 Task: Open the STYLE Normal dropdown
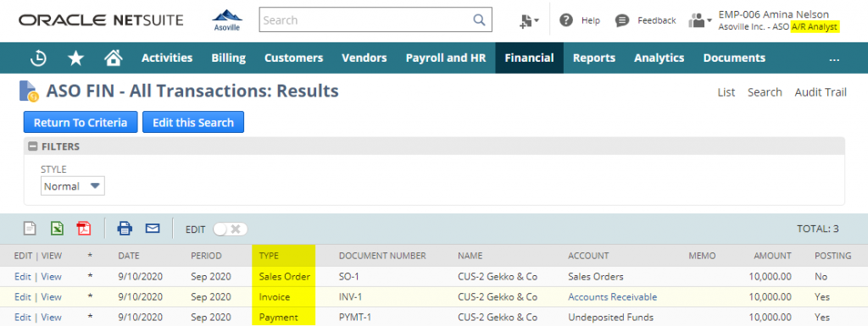tap(73, 186)
